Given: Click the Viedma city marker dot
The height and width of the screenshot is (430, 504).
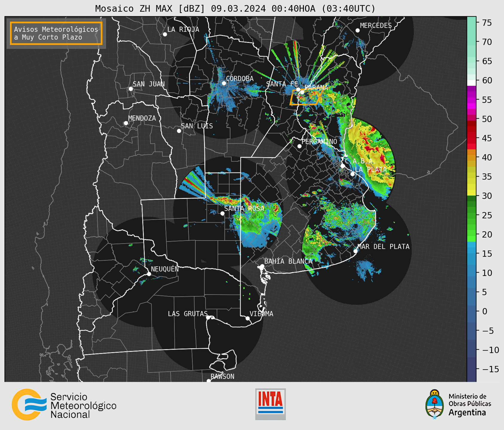Looking at the screenshot, I should pyautogui.click(x=248, y=318).
